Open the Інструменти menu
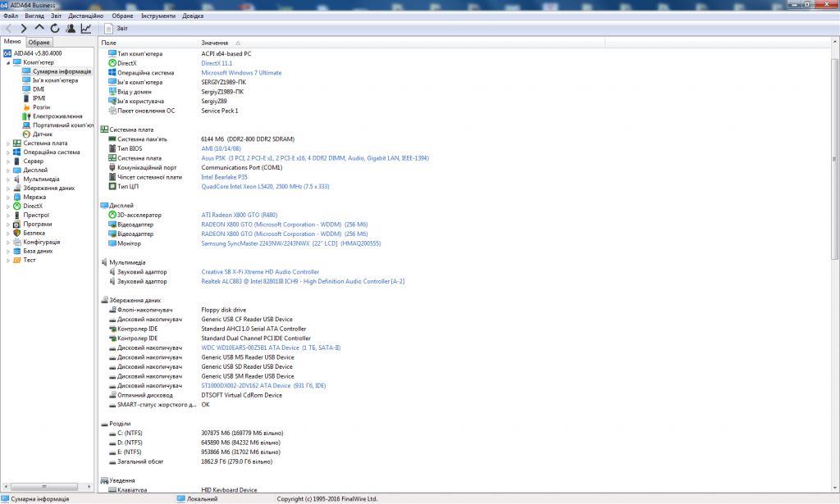Screen dimensions: 840x504 coord(158,16)
